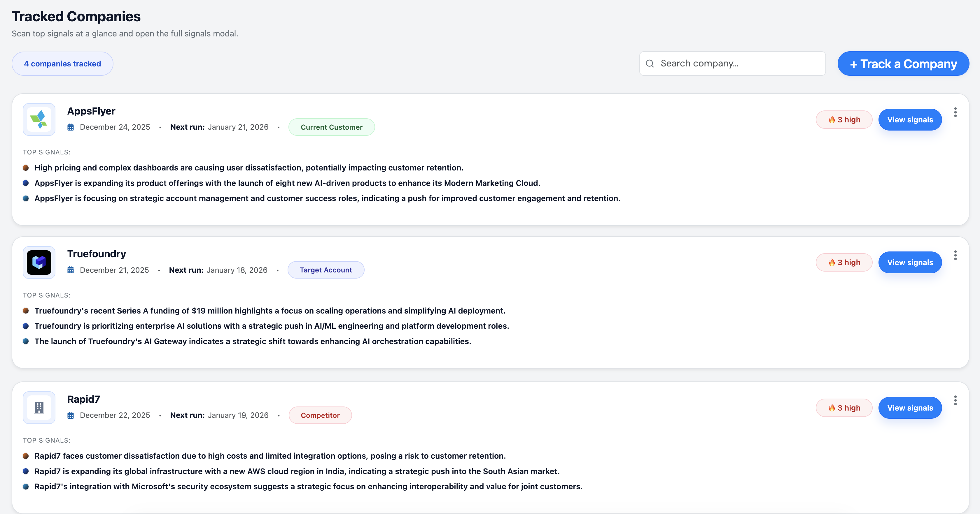Click the Truefoundry logo icon
This screenshot has height=514, width=980.
pos(39,262)
